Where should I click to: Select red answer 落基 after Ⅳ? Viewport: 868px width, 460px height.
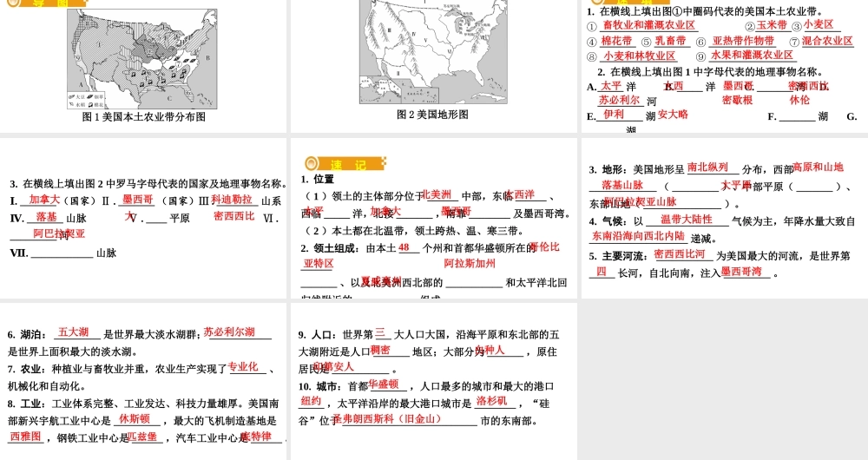47,217
